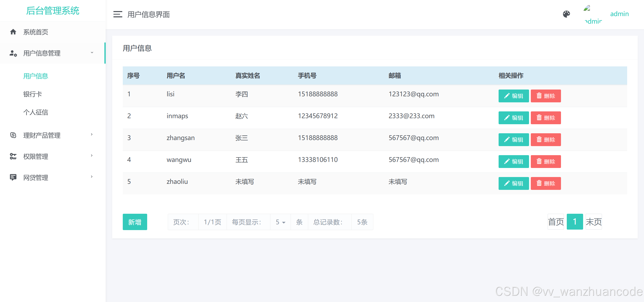
Task: Click the 网贷管理 message icon
Action: pyautogui.click(x=13, y=178)
